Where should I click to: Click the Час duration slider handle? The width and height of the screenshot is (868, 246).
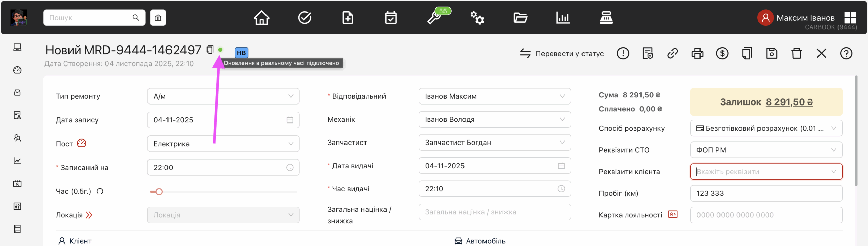coord(159,192)
